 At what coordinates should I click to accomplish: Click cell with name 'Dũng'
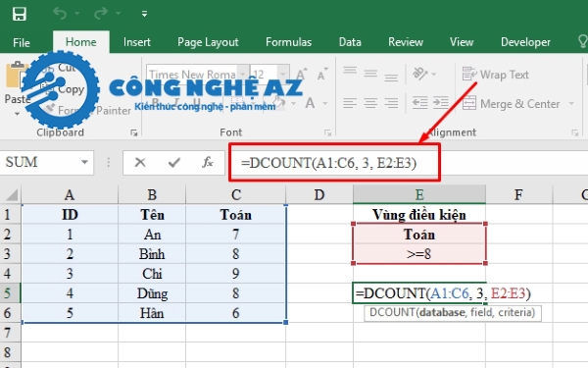[152, 293]
